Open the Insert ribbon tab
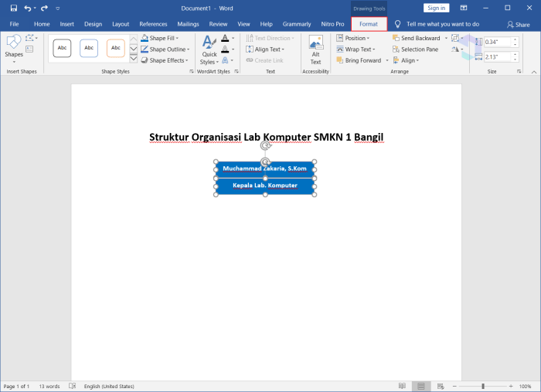541x392 pixels. [66, 24]
